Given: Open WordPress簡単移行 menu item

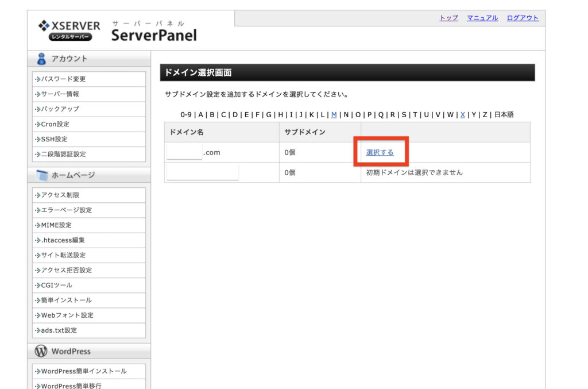Looking at the screenshot, I should pos(89,384).
